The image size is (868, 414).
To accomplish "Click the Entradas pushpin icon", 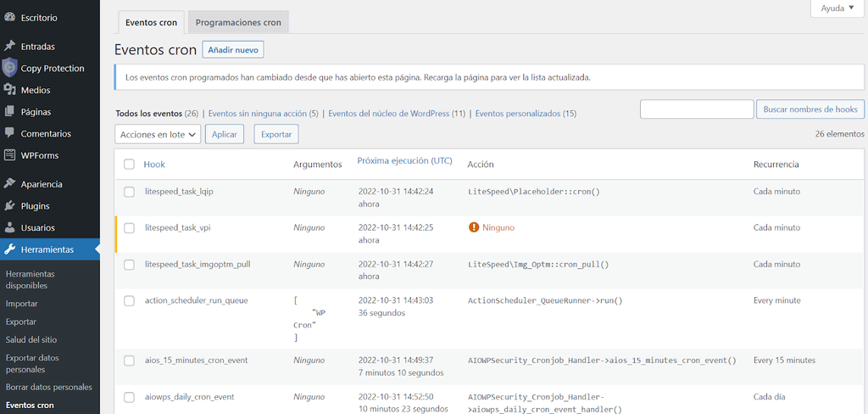I will pyautogui.click(x=10, y=46).
